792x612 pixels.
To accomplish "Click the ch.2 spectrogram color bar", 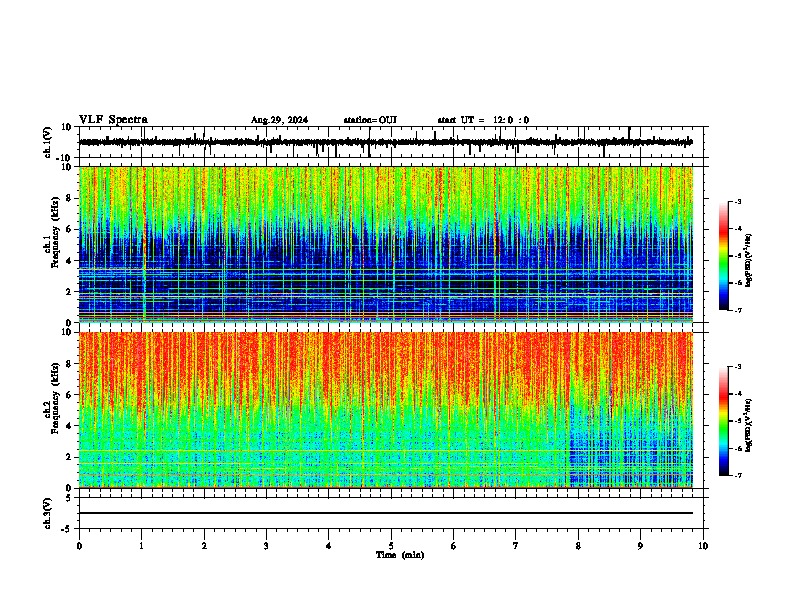I will tap(724, 421).
